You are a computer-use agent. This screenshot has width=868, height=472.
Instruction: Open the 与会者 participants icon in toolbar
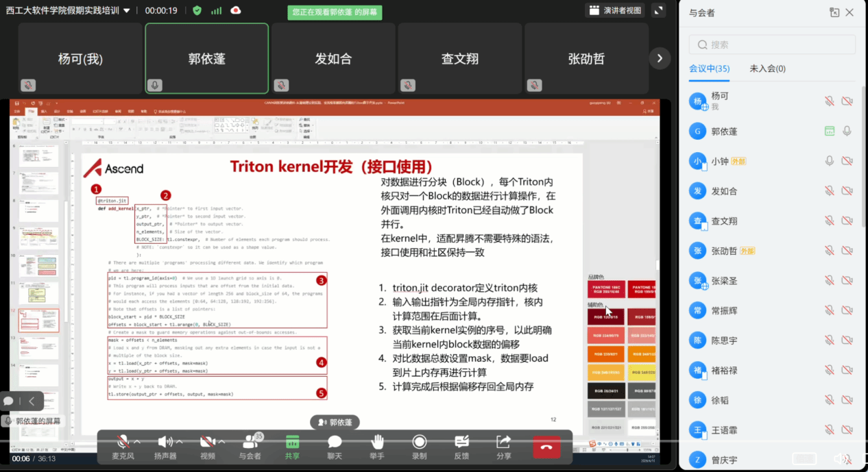(x=249, y=443)
